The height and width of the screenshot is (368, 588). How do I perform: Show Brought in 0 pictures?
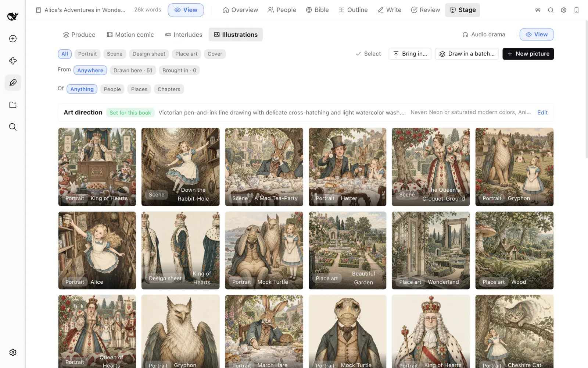click(x=179, y=70)
